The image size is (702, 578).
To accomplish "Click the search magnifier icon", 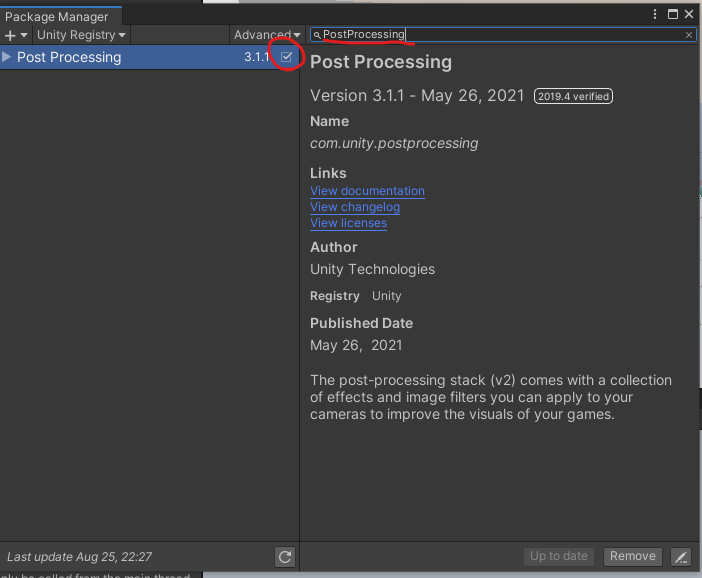I will point(317,35).
